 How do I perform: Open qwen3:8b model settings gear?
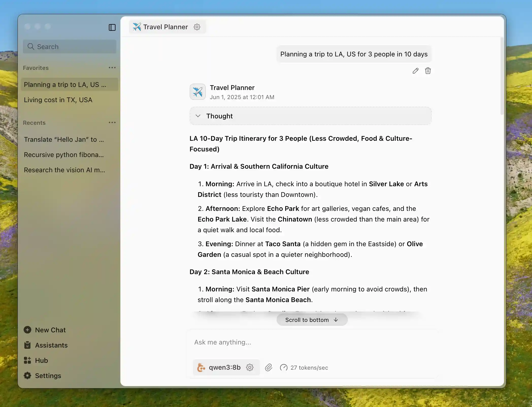[x=250, y=367]
